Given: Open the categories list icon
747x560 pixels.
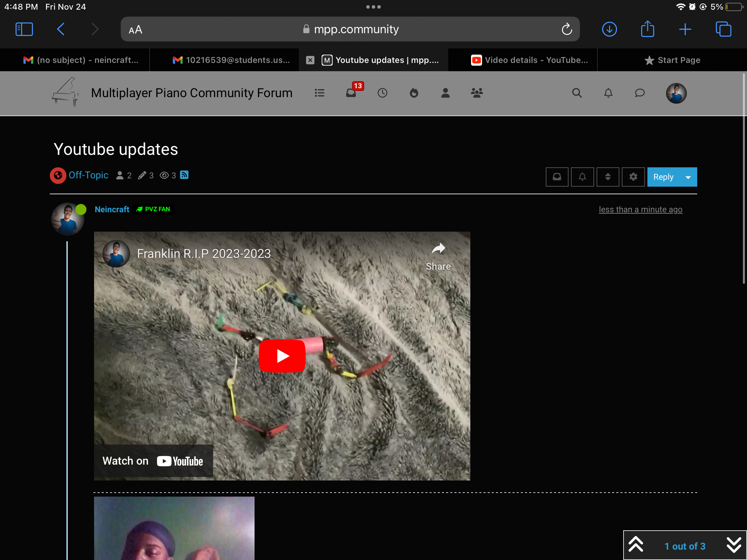Looking at the screenshot, I should (320, 93).
